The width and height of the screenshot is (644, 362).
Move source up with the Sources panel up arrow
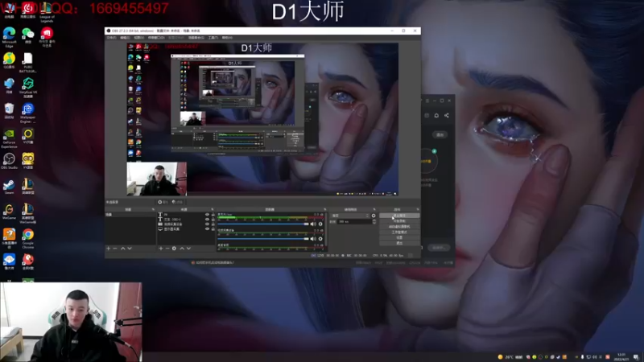click(x=182, y=249)
